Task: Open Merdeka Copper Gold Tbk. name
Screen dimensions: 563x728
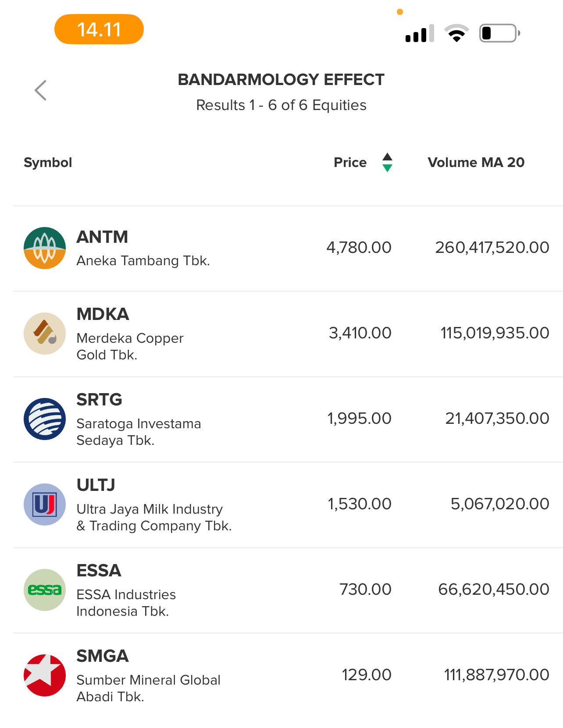Action: [130, 346]
